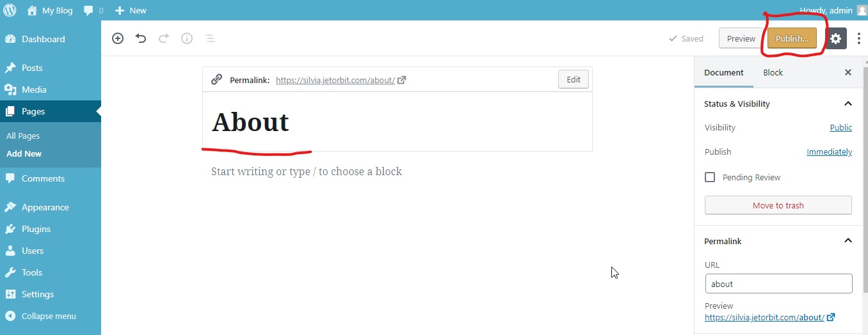Undo the last change
Viewport: 868px width, 335px height.
point(141,38)
